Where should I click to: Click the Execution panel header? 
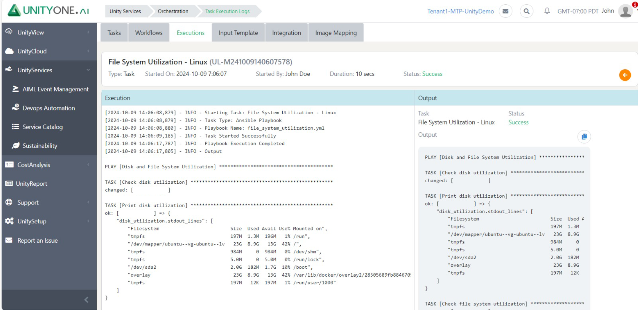click(x=258, y=98)
